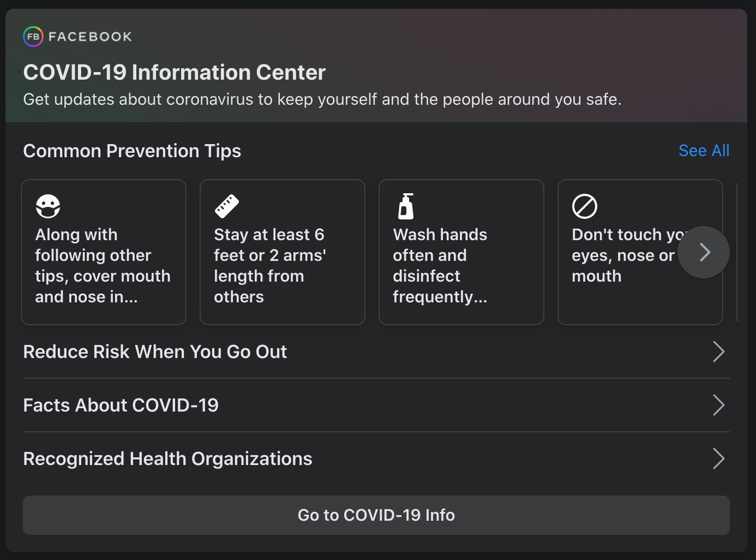Open the stay 6 feet apart tip card
Image resolution: width=756 pixels, height=560 pixels.
282,252
